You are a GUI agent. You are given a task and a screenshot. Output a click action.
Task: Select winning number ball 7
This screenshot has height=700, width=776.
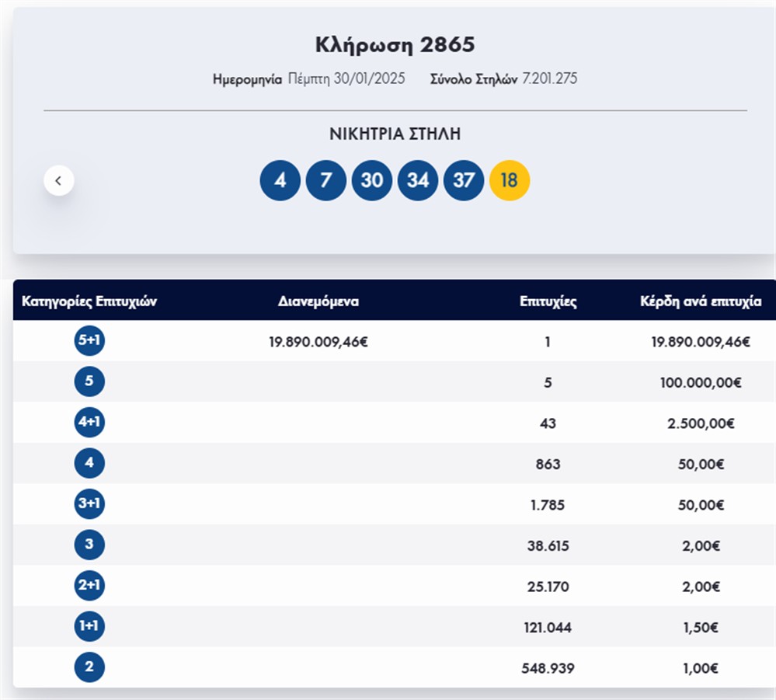(x=325, y=181)
